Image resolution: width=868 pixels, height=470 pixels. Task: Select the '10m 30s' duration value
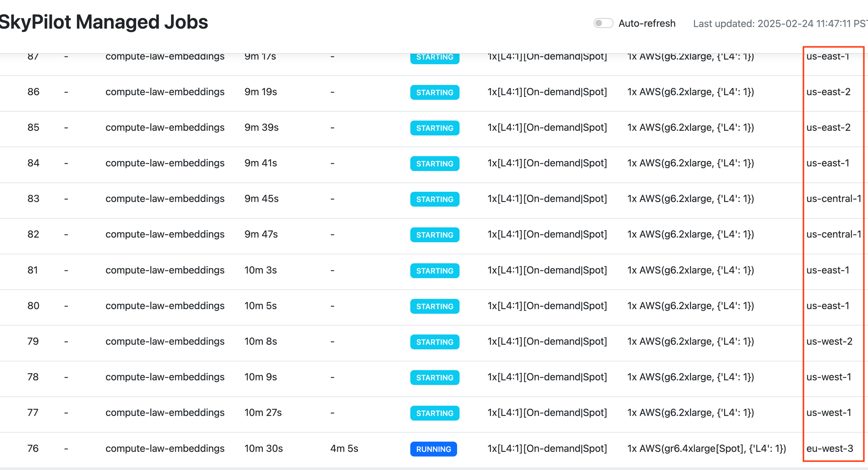263,449
